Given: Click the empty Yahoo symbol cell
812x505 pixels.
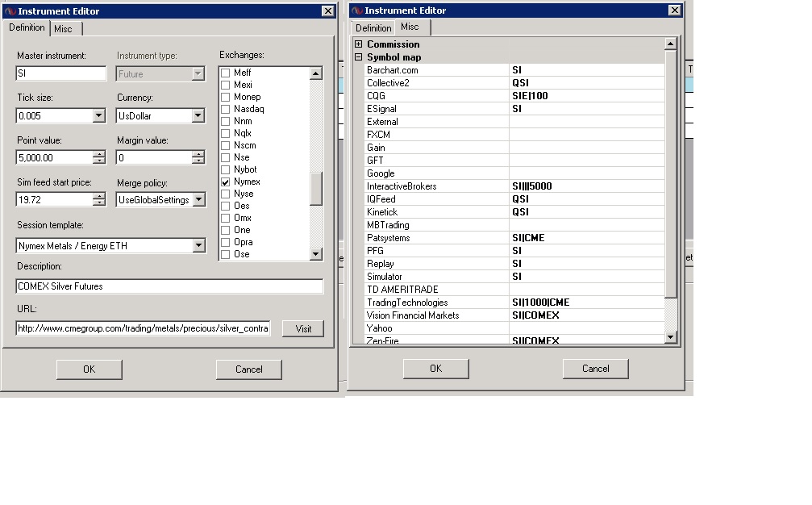Looking at the screenshot, I should tap(587, 328).
